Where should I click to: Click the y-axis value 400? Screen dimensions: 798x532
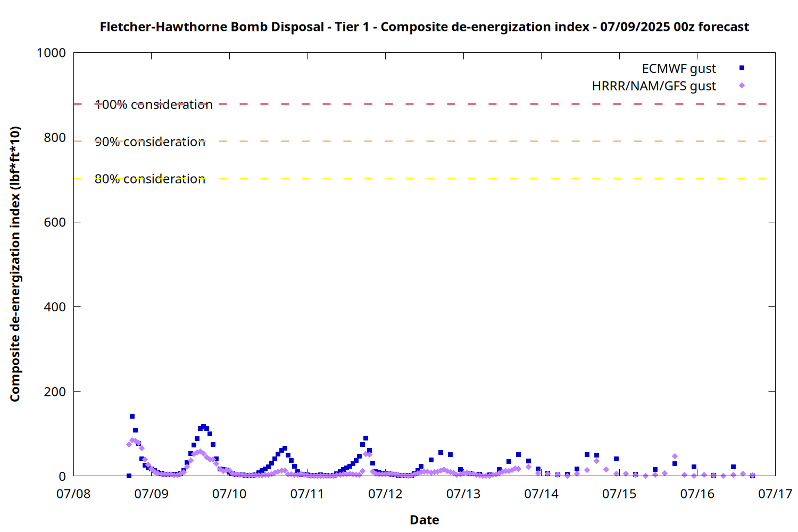[x=55, y=307]
